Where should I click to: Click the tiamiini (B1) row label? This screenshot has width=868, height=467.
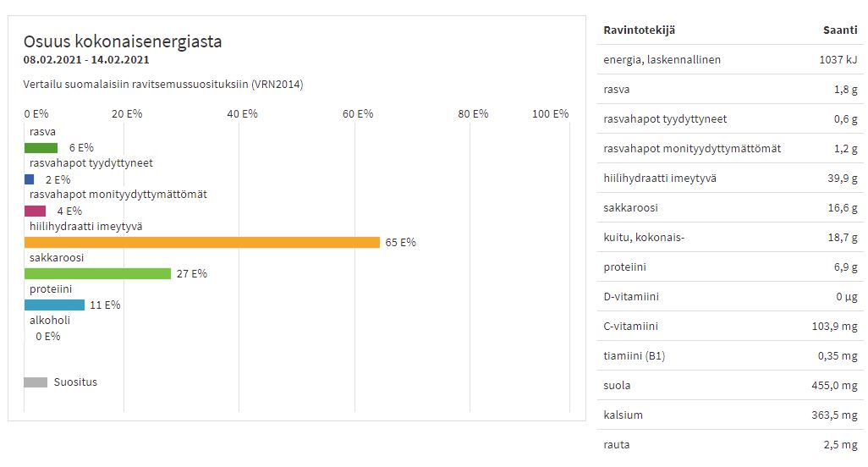point(634,356)
